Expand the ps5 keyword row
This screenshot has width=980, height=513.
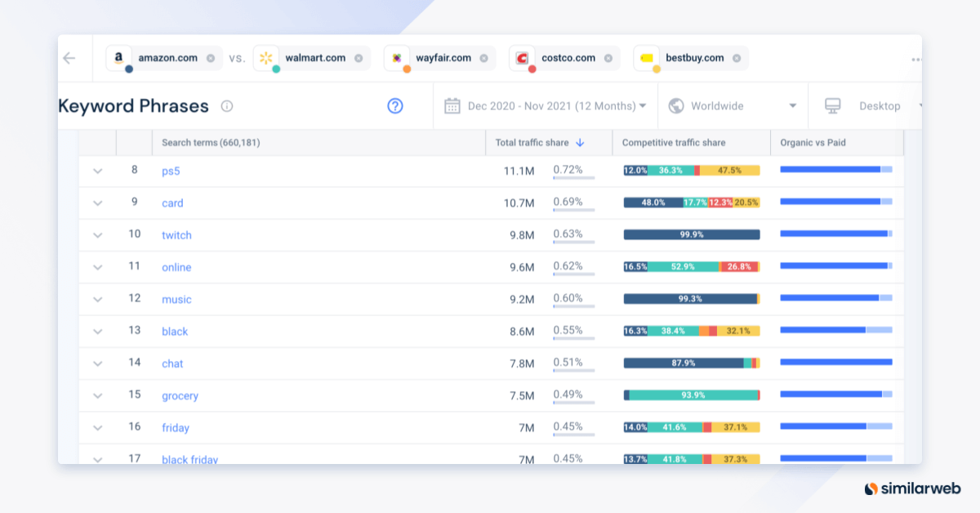[97, 171]
